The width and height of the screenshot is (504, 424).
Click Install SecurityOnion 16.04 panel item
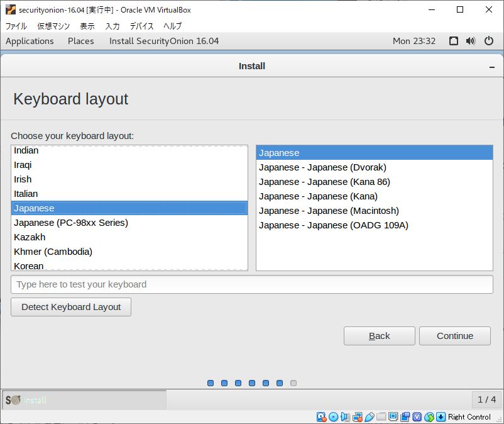164,41
